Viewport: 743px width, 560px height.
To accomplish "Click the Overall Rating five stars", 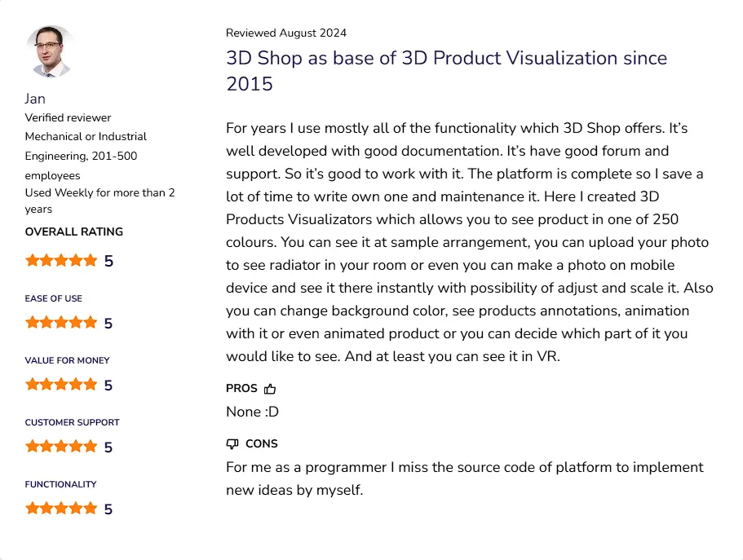I will (x=61, y=261).
